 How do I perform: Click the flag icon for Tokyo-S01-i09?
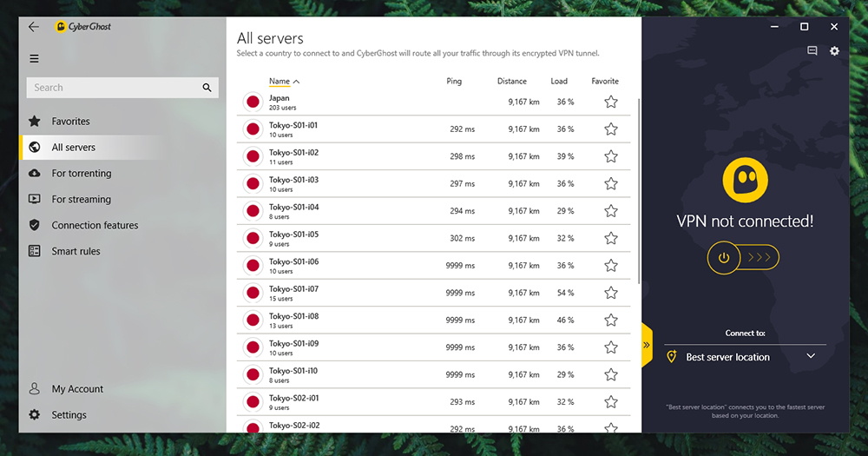[x=253, y=347]
